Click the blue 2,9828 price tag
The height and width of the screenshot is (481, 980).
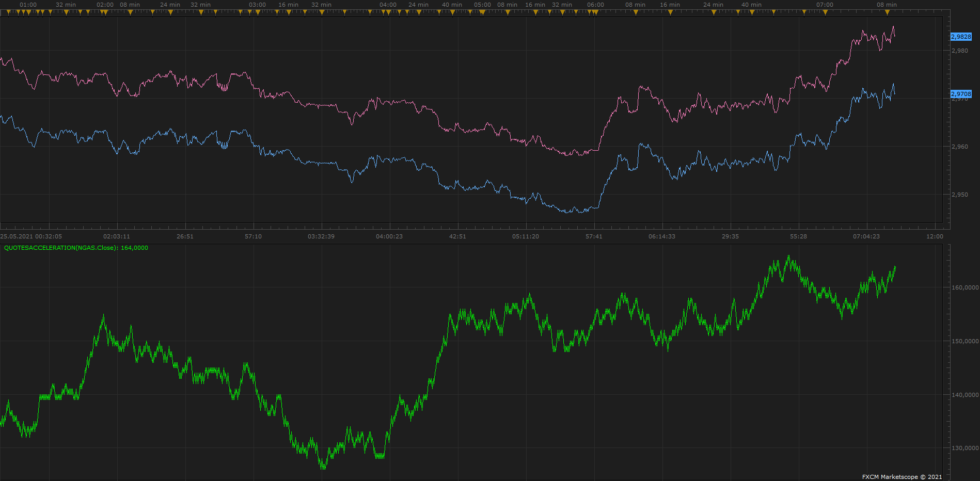(961, 37)
